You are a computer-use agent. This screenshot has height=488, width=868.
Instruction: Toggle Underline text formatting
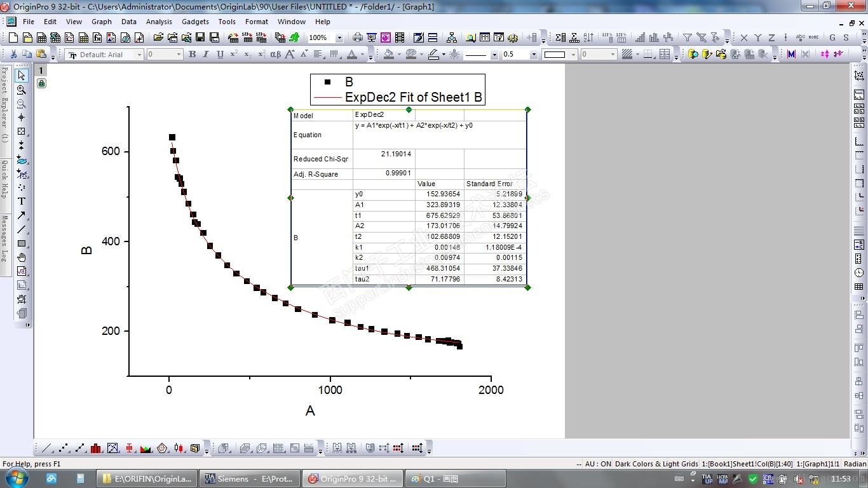(220, 55)
